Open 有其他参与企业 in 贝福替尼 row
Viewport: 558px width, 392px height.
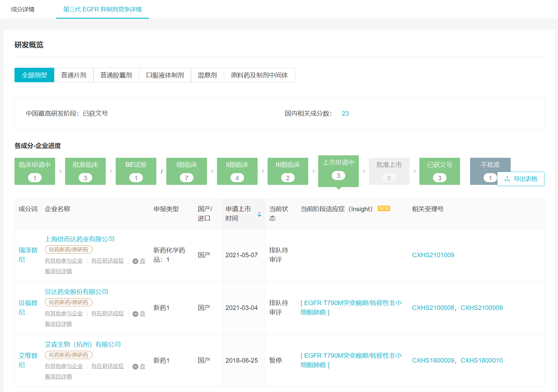[64, 313]
